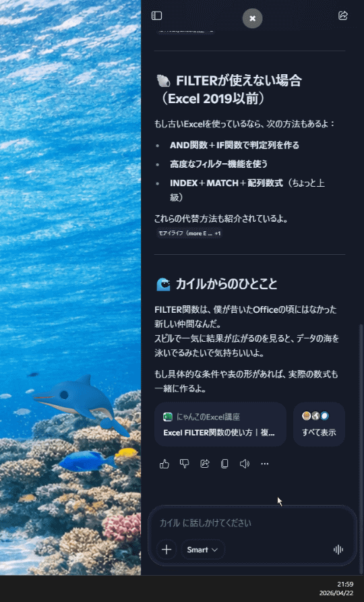Screen dimensions: 364x602
Task: Expand the Smart mode dropdown
Action: tap(202, 549)
